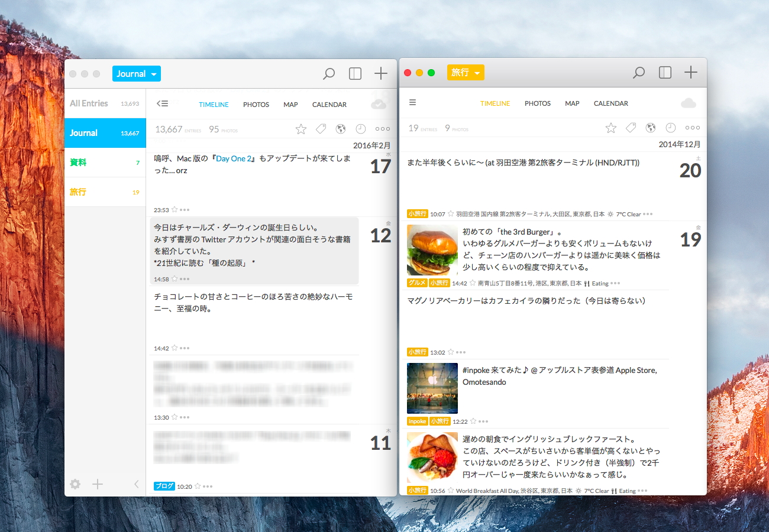The width and height of the screenshot is (769, 532).
Task: Click the 2016年2月 month header
Action: [372, 145]
